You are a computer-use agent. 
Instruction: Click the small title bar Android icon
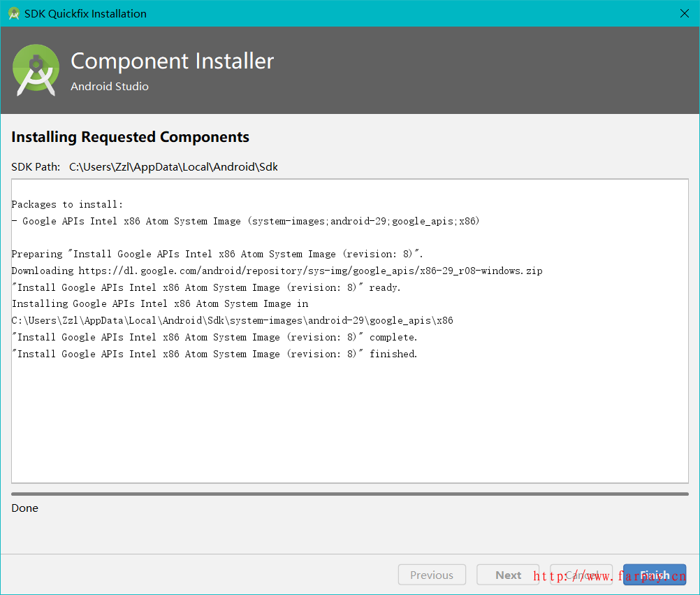click(x=13, y=13)
